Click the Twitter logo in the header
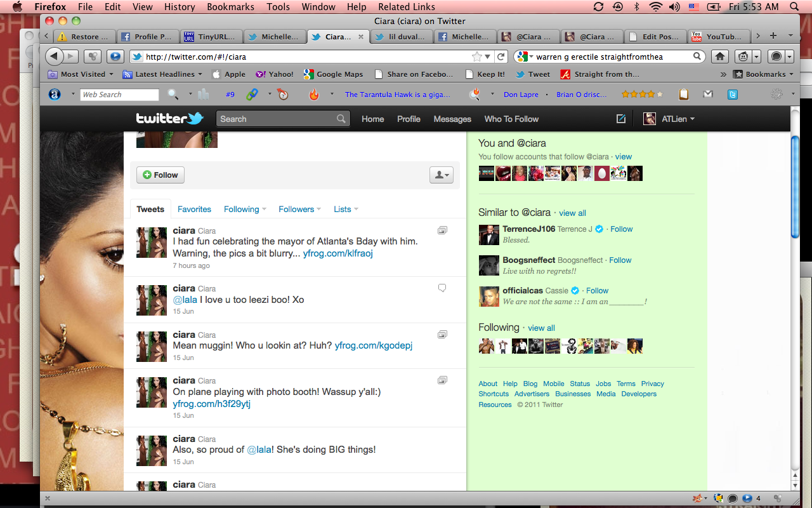 [x=169, y=119]
